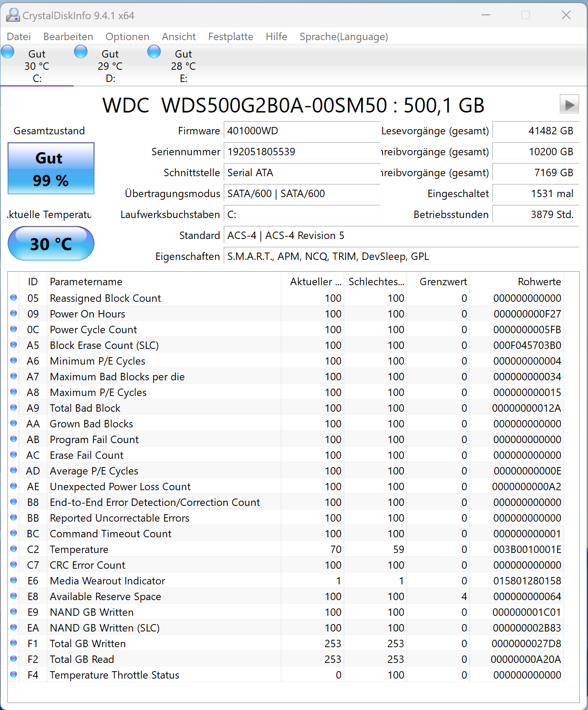This screenshot has width=588, height=710.
Task: Click status dot of Total Bad Block row
Action: click(x=14, y=407)
